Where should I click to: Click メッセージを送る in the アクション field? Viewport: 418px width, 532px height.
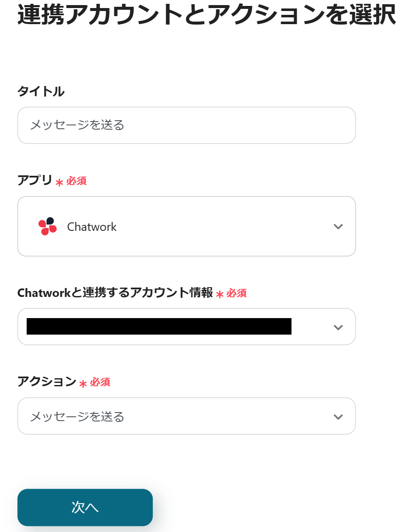(x=77, y=417)
